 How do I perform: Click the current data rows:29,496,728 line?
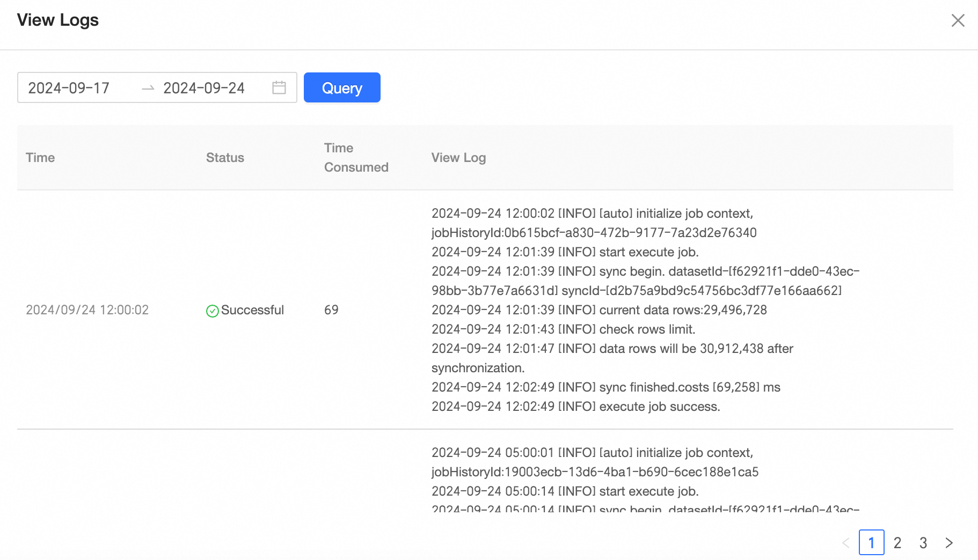(x=599, y=310)
